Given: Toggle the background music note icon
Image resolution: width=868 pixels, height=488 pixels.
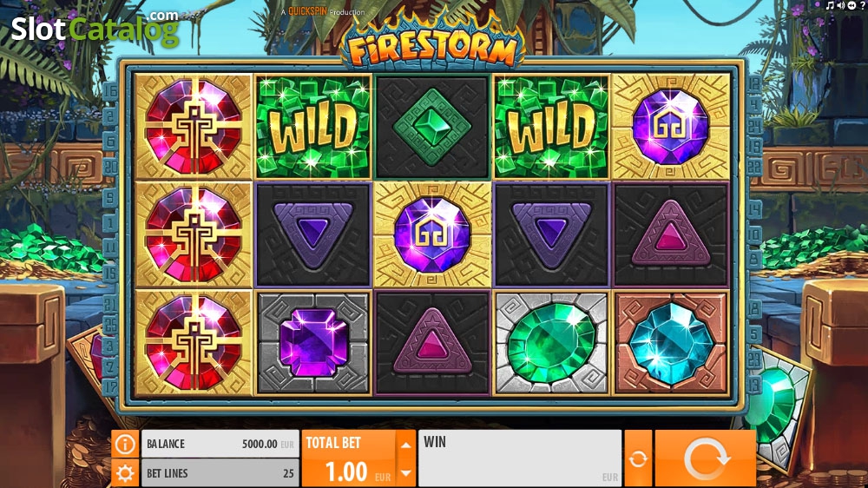Looking at the screenshot, I should tap(829, 5).
